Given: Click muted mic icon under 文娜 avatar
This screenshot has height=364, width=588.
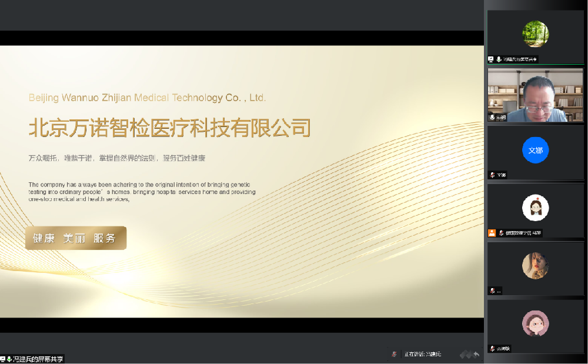Looking at the screenshot, I should (x=492, y=175).
